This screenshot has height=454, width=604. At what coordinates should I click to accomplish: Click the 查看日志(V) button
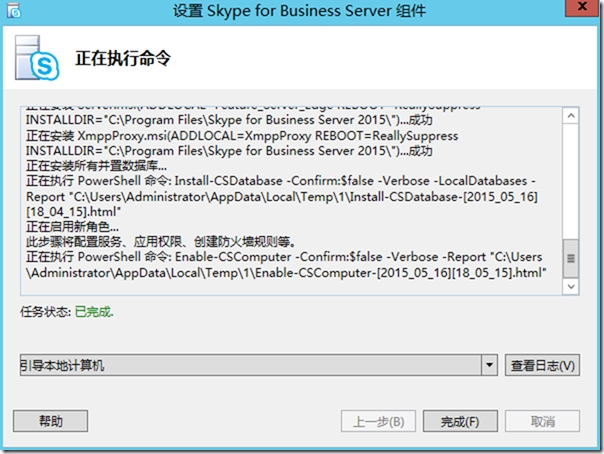(542, 365)
